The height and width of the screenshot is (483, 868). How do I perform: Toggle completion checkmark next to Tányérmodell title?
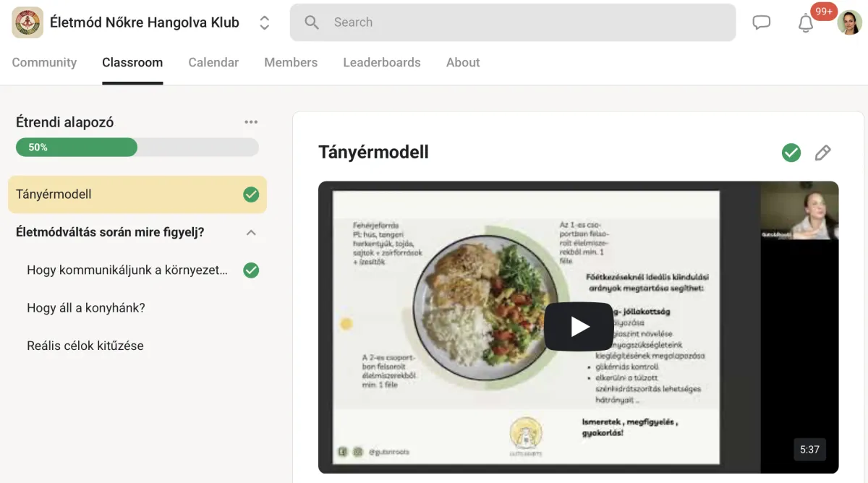791,153
